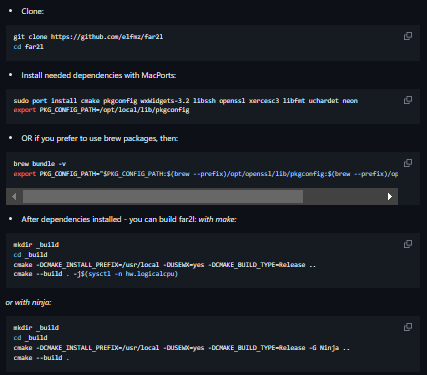Click the 'brew bundle -v' line
Screen dimensions: 427x375
click(x=40, y=164)
